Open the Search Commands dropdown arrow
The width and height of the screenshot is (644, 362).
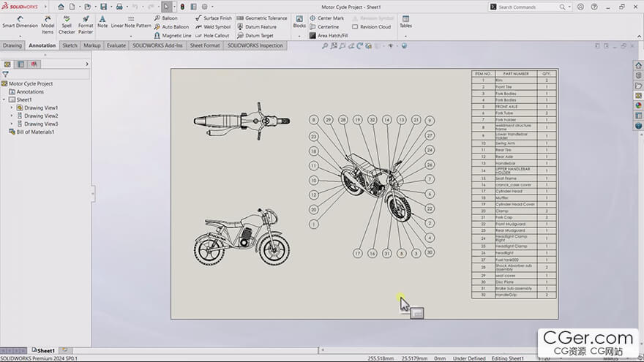coord(569,7)
